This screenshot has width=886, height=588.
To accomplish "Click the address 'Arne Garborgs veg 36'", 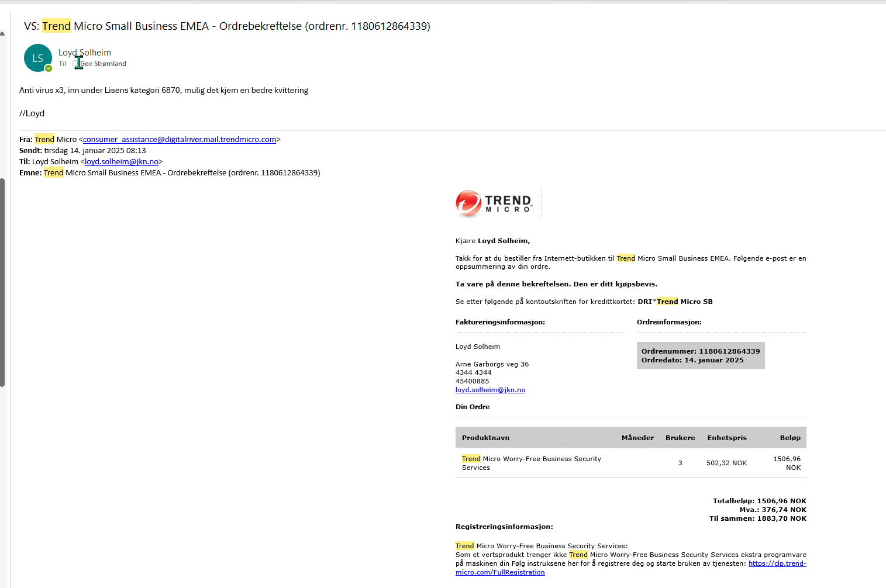I will [492, 364].
